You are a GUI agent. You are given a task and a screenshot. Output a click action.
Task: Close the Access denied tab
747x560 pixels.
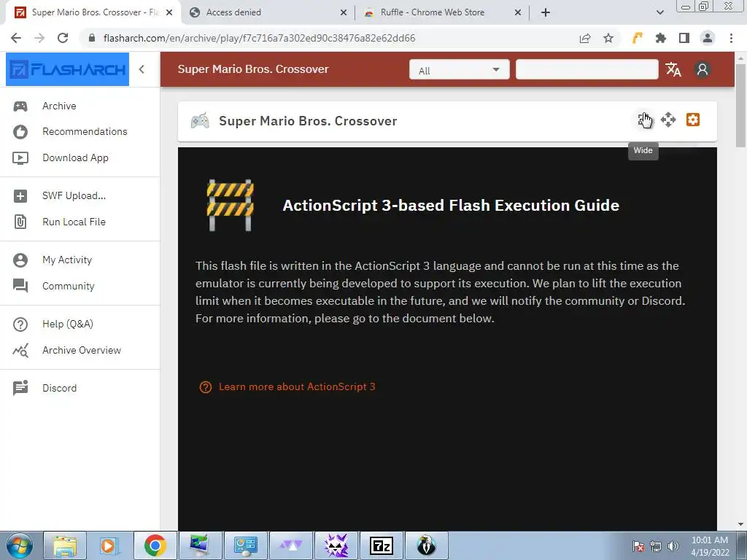click(x=344, y=12)
